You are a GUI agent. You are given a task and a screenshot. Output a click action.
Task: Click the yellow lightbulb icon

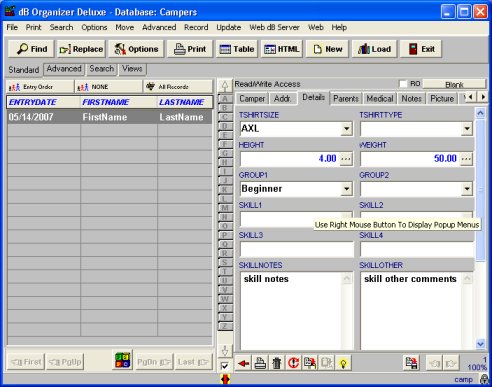[343, 363]
